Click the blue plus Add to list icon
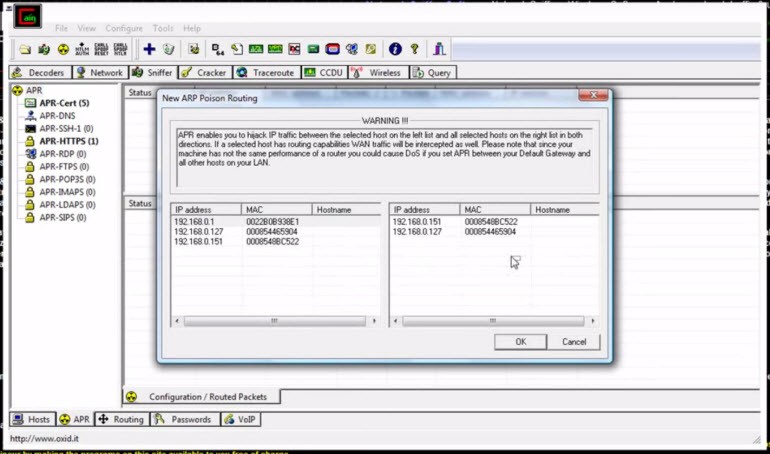The image size is (770, 454). point(149,49)
